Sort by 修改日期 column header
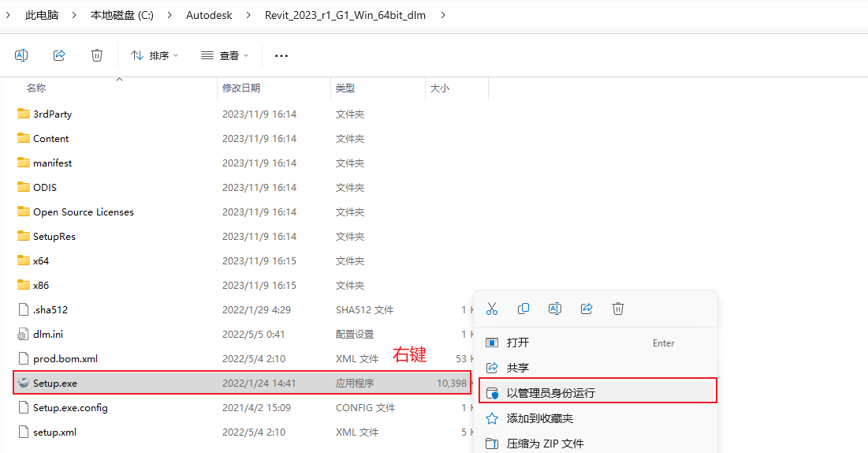Screen dimensions: 868x453 point(240,88)
